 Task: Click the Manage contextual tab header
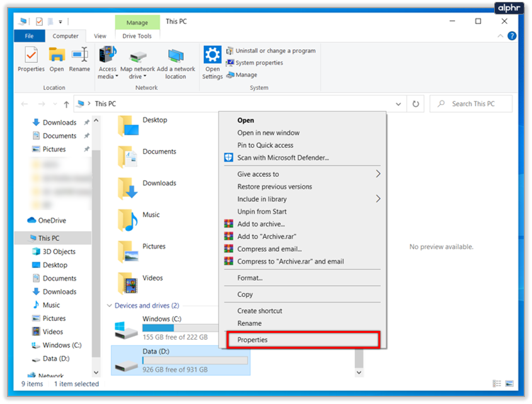point(137,23)
